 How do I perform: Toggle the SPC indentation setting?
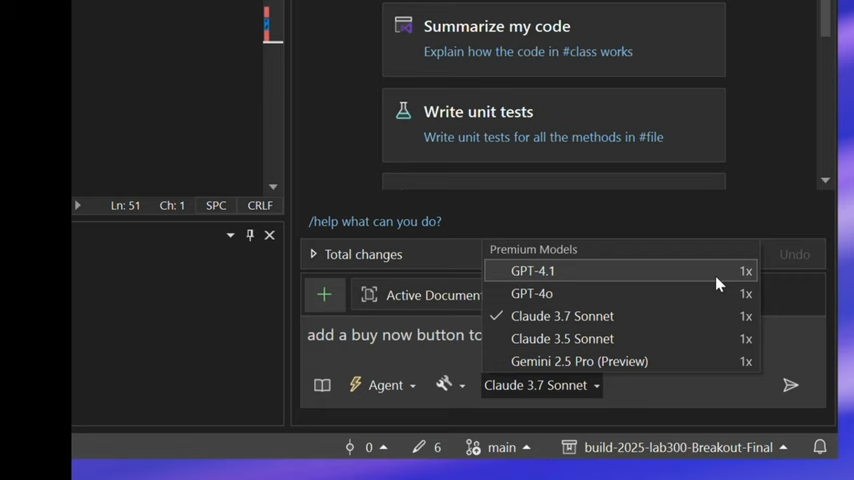(x=216, y=205)
